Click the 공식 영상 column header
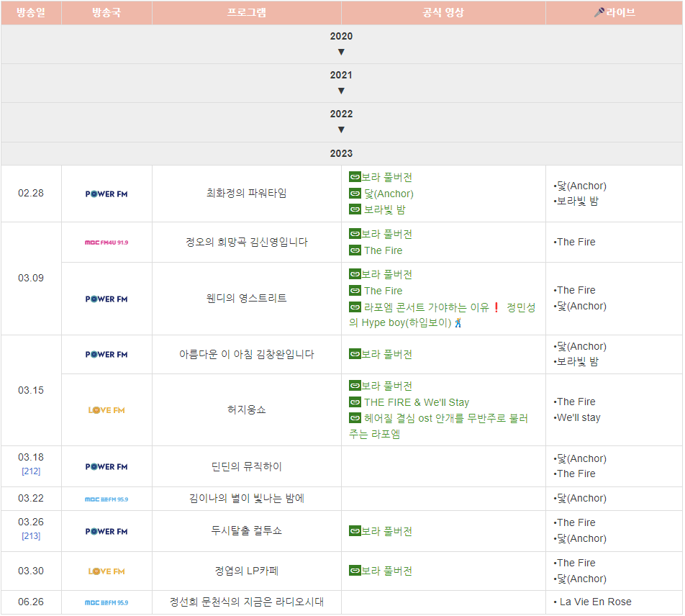 click(443, 12)
